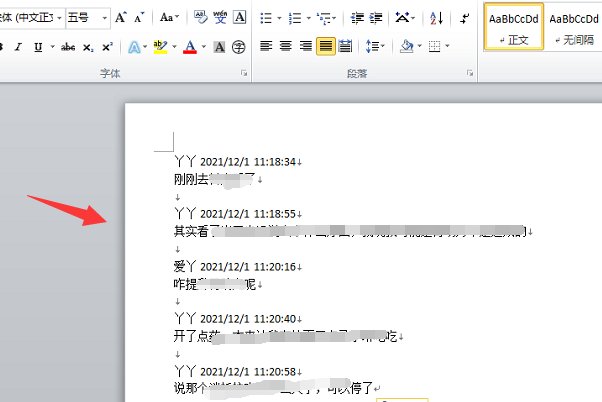Click the bullet list icon

pyautogui.click(x=265, y=17)
